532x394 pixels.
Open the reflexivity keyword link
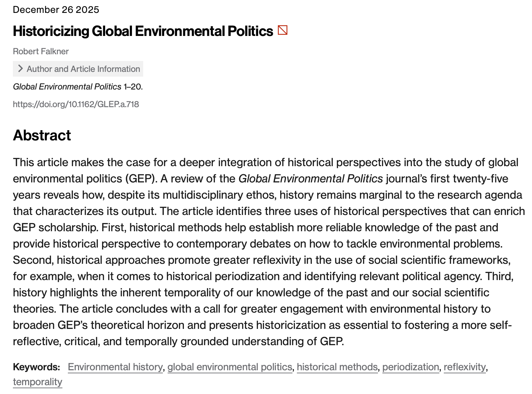[464, 367]
